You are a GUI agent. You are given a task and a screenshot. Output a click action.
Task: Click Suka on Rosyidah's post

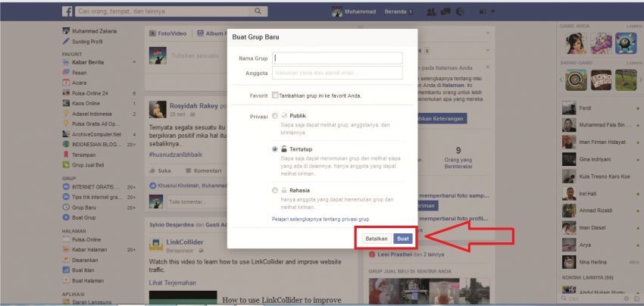(160, 170)
